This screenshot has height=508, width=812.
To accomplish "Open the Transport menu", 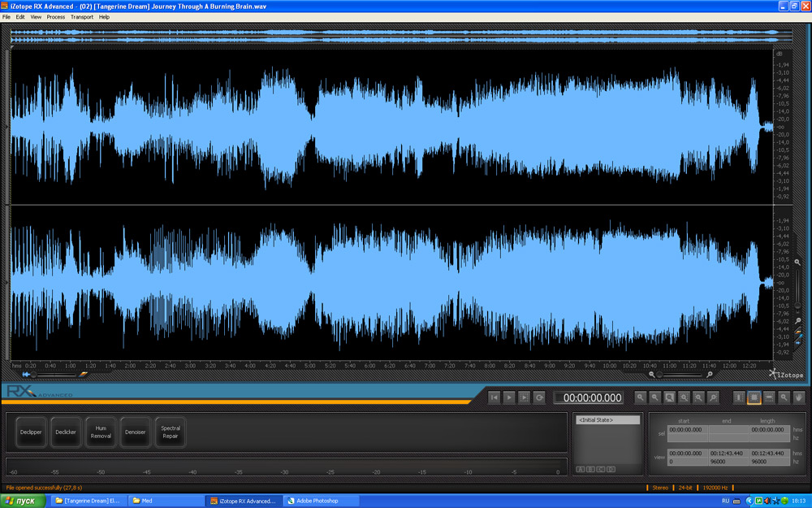I will tap(82, 16).
